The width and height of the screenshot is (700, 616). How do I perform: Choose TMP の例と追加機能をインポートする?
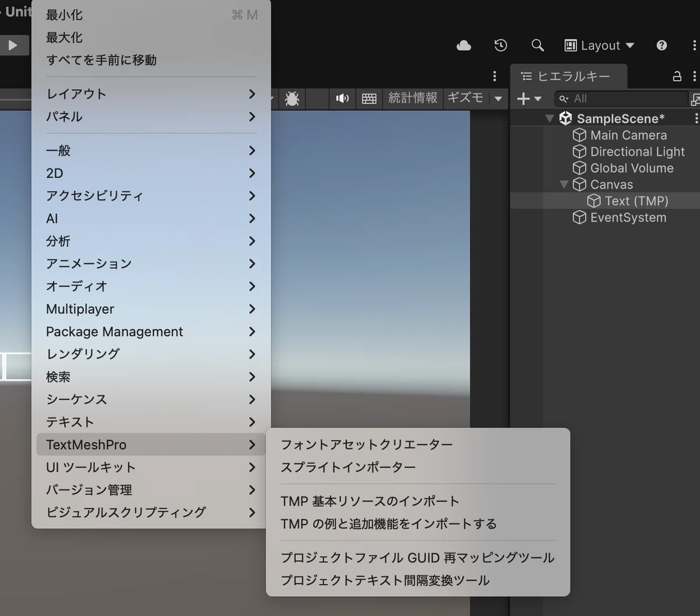[418, 524]
